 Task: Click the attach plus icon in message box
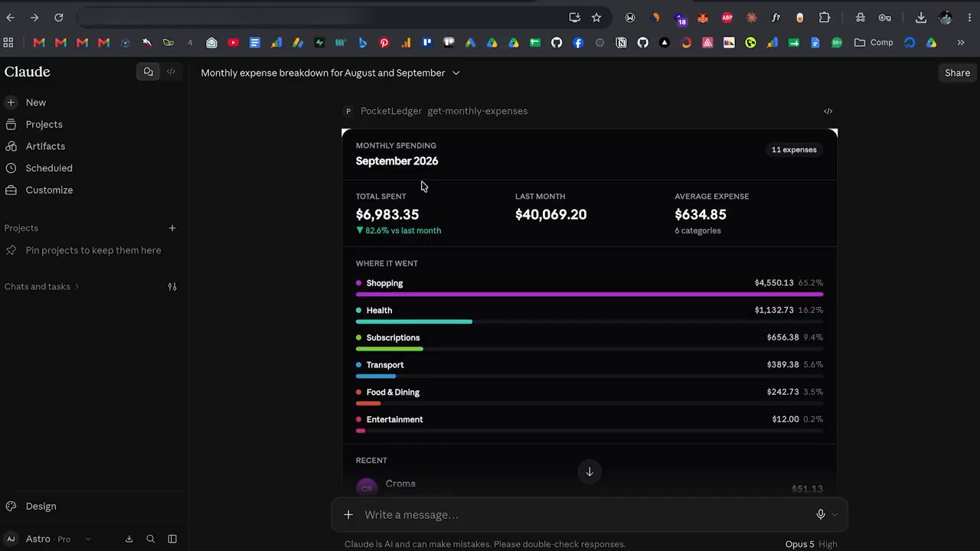tap(348, 515)
